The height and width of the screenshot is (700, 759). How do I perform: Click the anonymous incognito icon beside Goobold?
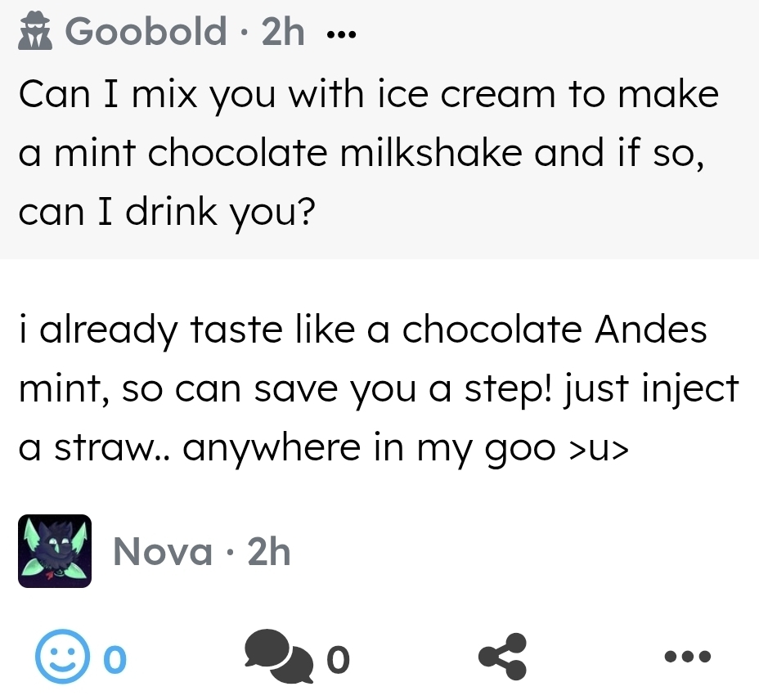[35, 33]
